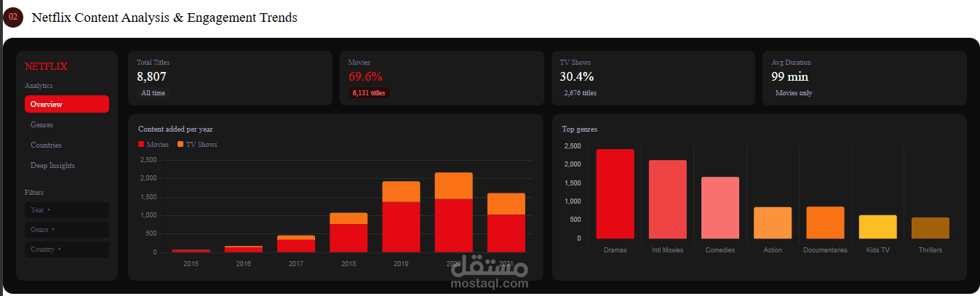Expand the Year filter dropdown
This screenshot has width=980, height=296.
click(x=67, y=210)
